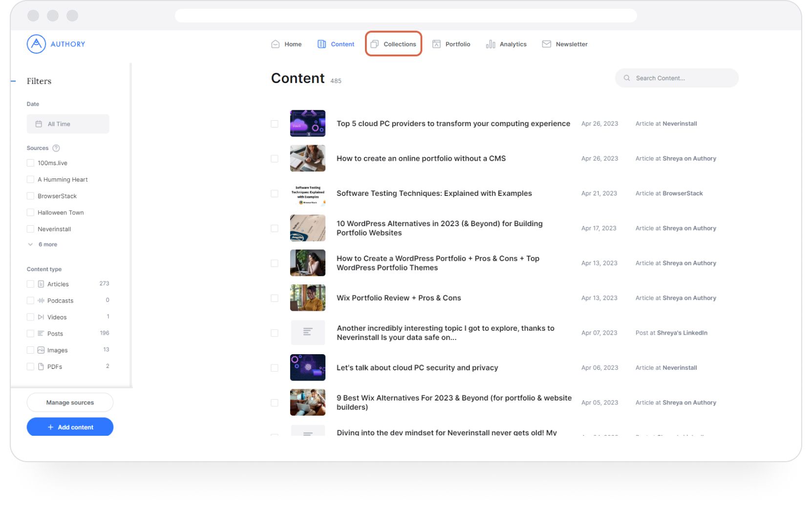The image size is (812, 511).
Task: Click 'Post at Shreya's LinkedIn' text
Action: pos(671,333)
